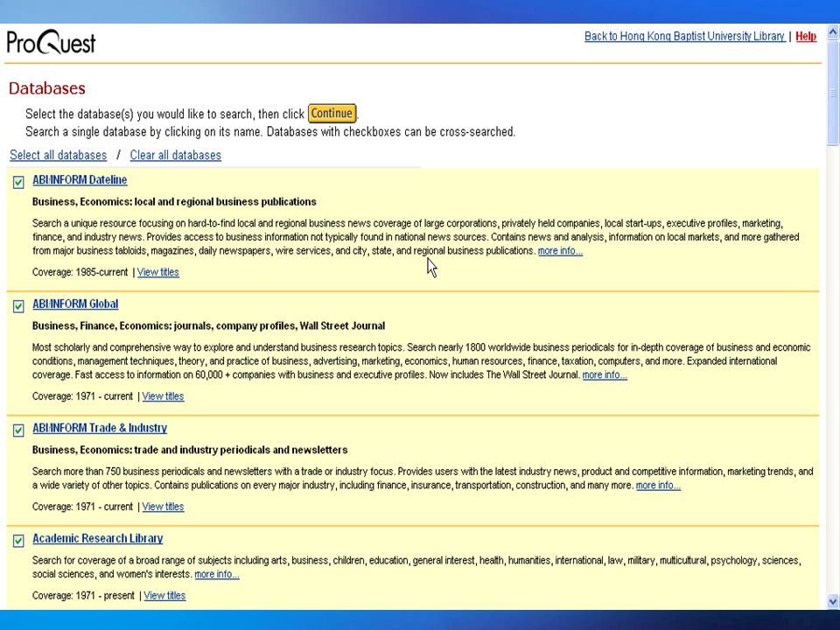Screen dimensions: 840x630
Task: Click the ProQuest logo
Action: click(x=51, y=42)
